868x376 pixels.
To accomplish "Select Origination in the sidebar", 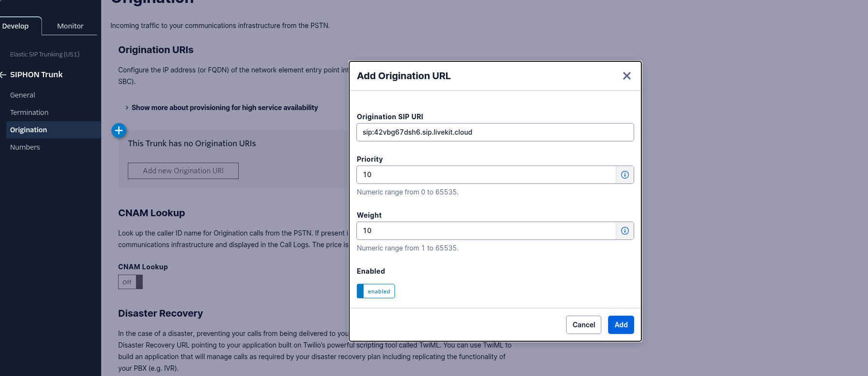I will [28, 130].
